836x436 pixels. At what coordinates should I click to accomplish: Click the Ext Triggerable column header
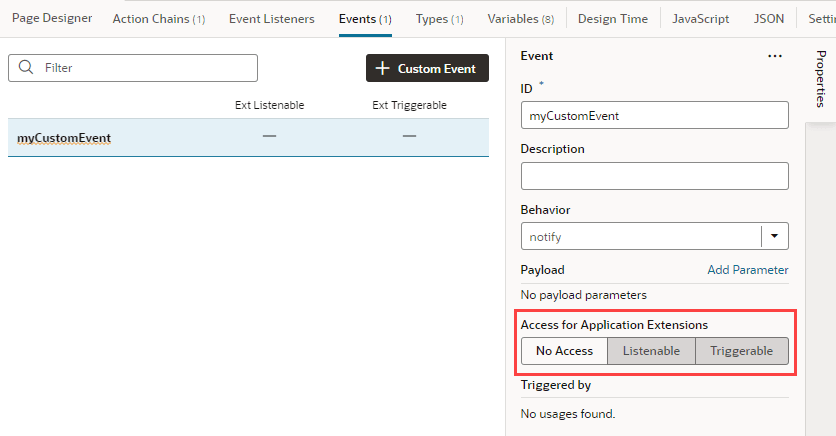(409, 105)
